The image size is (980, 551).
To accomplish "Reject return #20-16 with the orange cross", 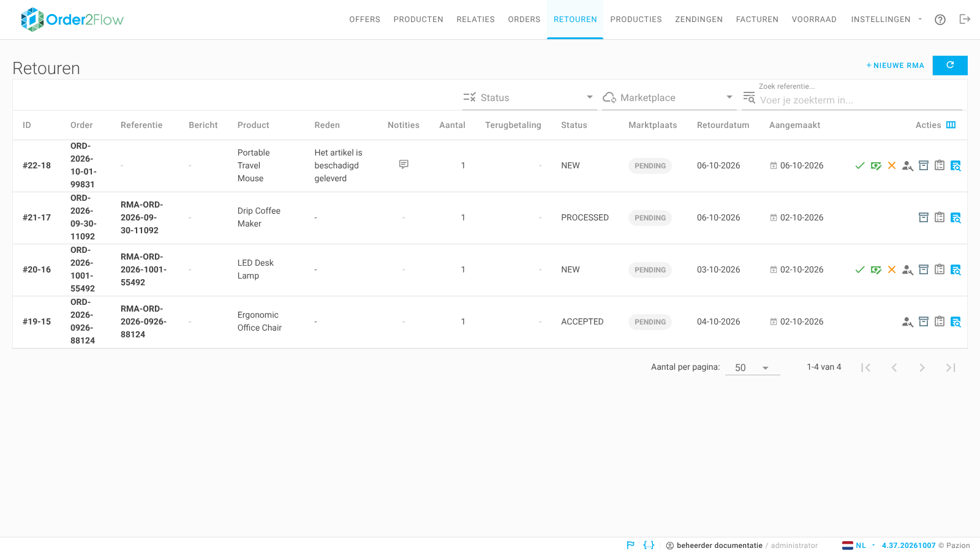I will (892, 270).
